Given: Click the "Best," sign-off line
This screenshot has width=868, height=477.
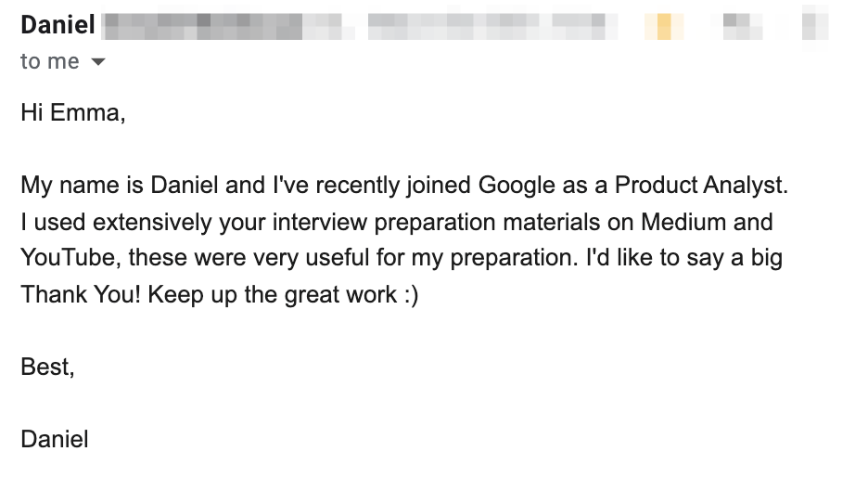Looking at the screenshot, I should pyautogui.click(x=47, y=367).
